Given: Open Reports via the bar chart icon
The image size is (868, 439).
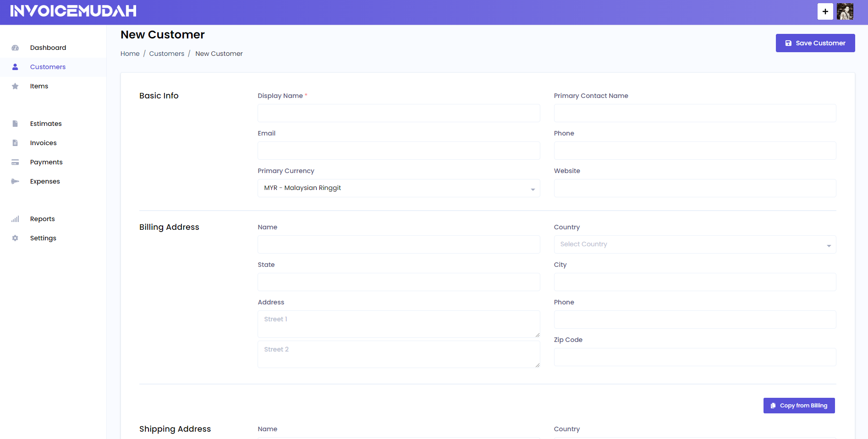Looking at the screenshot, I should coord(15,218).
